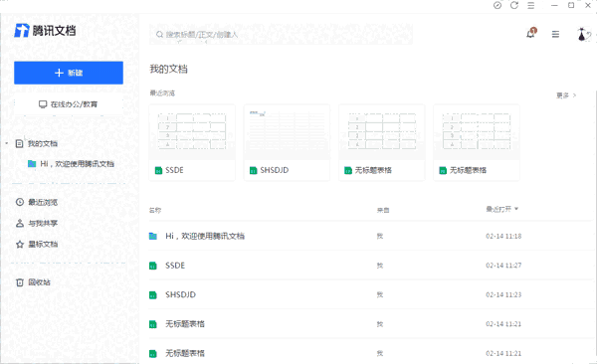Open 在线办公/教育 button
Screen dimensions: 597x364
click(69, 104)
